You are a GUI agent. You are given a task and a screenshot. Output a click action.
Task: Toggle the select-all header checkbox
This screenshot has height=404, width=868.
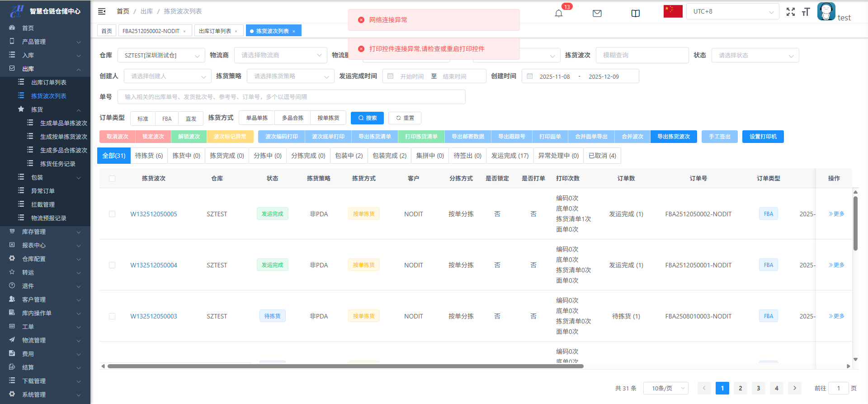pyautogui.click(x=112, y=179)
